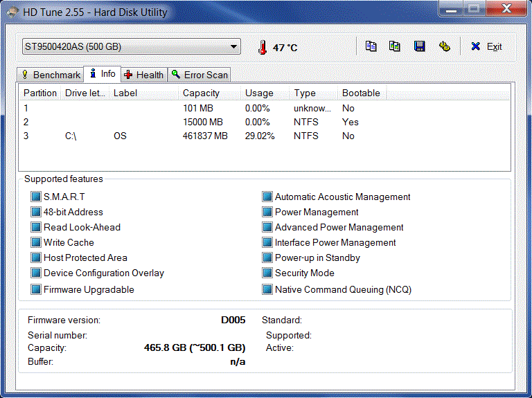
Task: Select the Info tab
Action: coord(102,73)
